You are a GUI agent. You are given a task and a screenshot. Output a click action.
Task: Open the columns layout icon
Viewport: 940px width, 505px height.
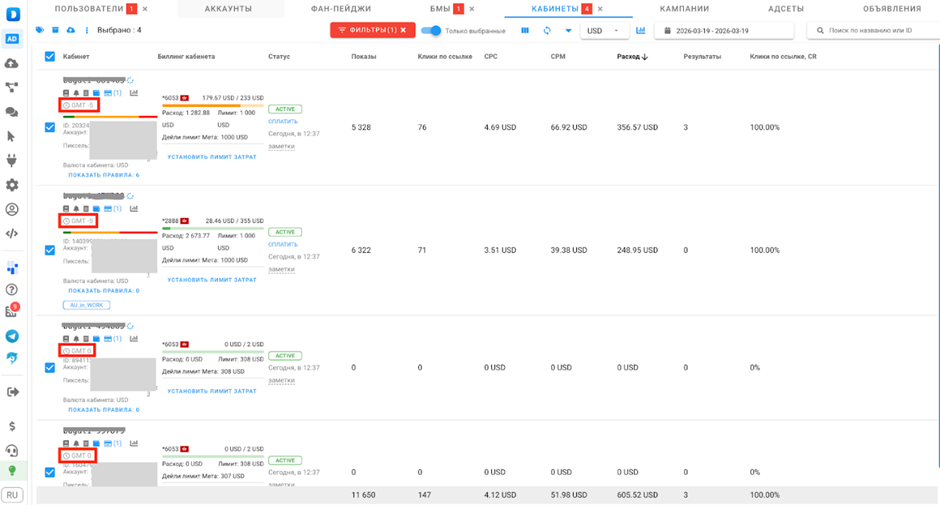tap(526, 31)
